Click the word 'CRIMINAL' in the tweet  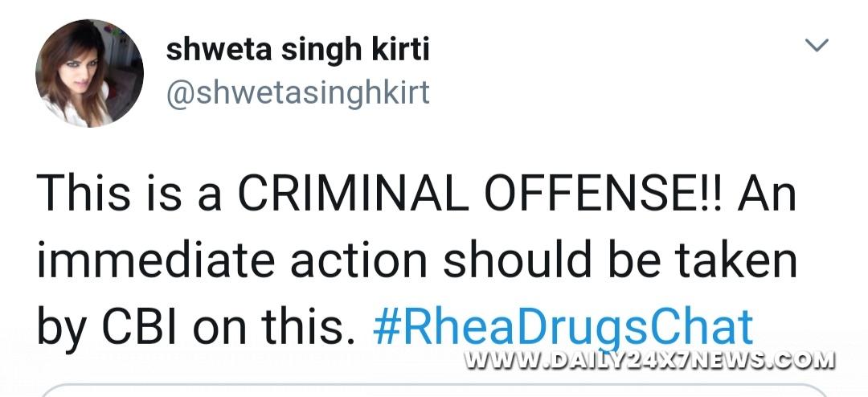coord(353,195)
